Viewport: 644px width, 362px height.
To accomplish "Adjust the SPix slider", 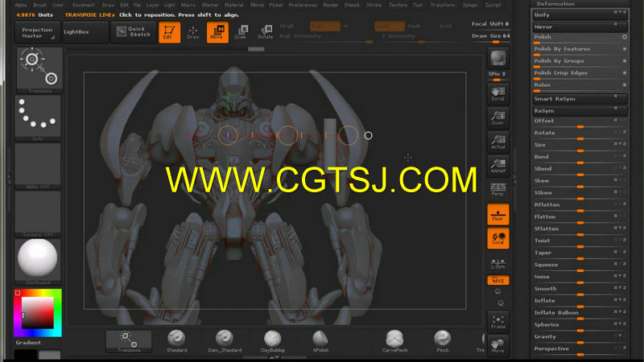I will tap(497, 76).
